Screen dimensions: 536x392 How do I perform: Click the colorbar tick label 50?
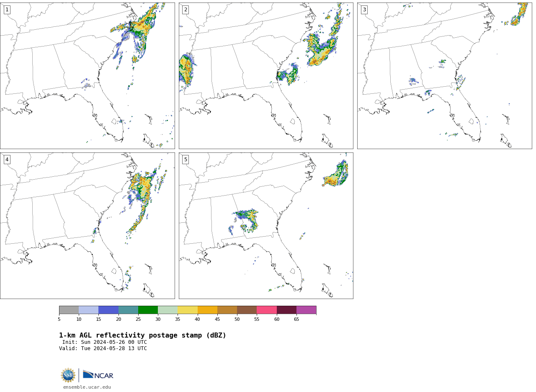pos(237,320)
